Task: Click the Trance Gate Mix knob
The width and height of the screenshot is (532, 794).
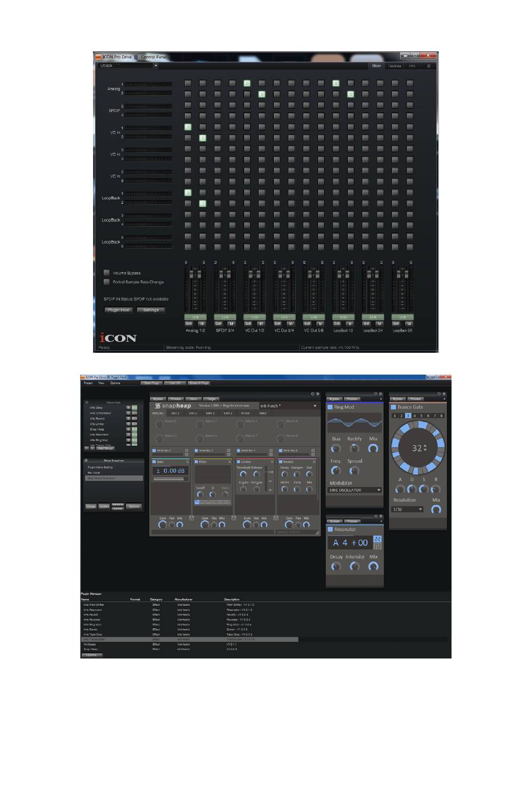Action: [436, 510]
